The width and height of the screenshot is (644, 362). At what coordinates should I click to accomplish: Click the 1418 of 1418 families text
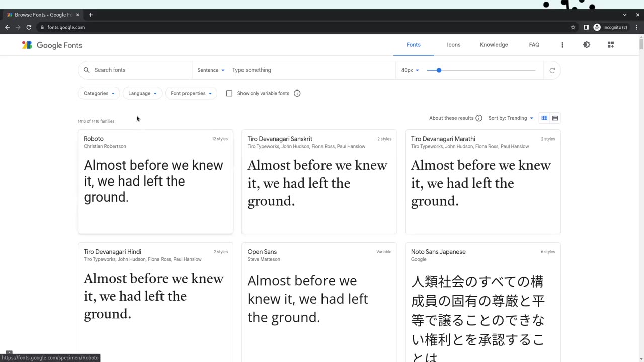point(96,121)
